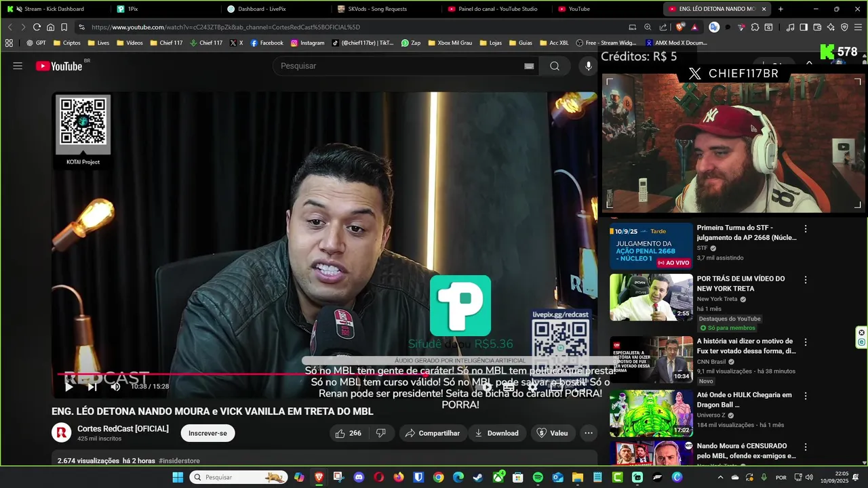Click the #insiderstore hashtag link

click(179, 461)
